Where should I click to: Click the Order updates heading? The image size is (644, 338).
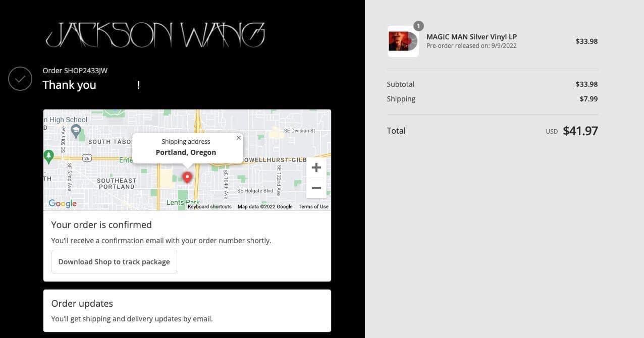click(82, 303)
